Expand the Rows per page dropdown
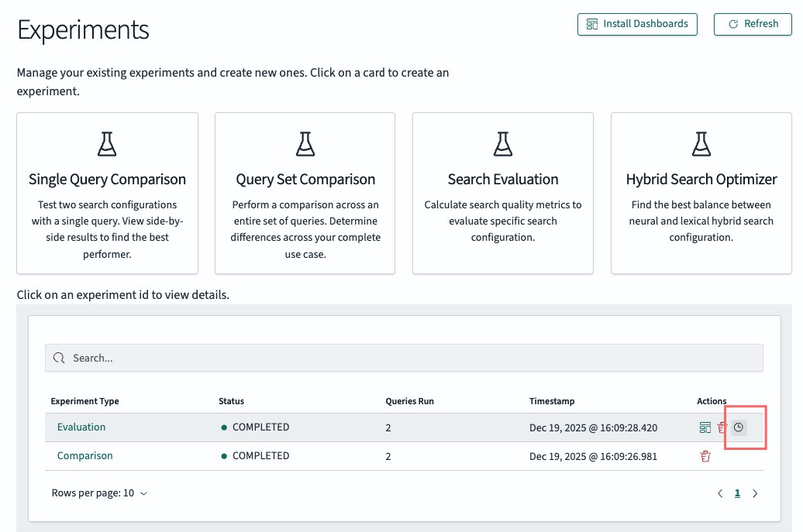 99,493
